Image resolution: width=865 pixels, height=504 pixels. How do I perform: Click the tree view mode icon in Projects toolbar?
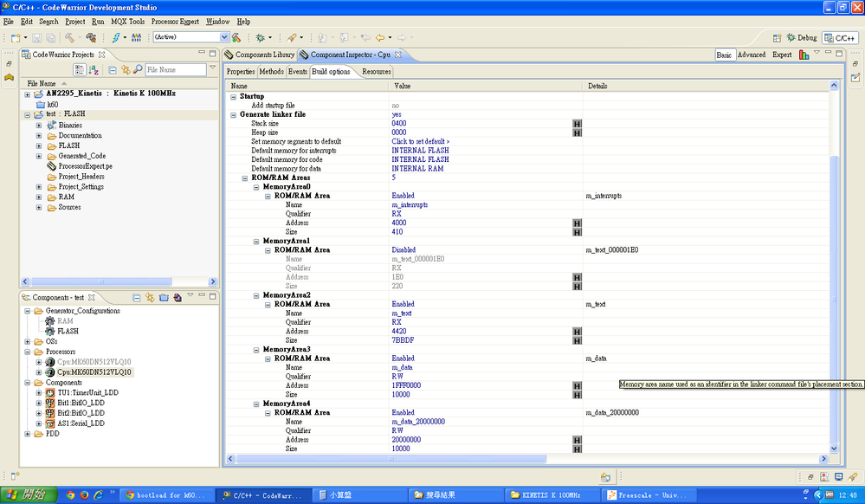79,69
